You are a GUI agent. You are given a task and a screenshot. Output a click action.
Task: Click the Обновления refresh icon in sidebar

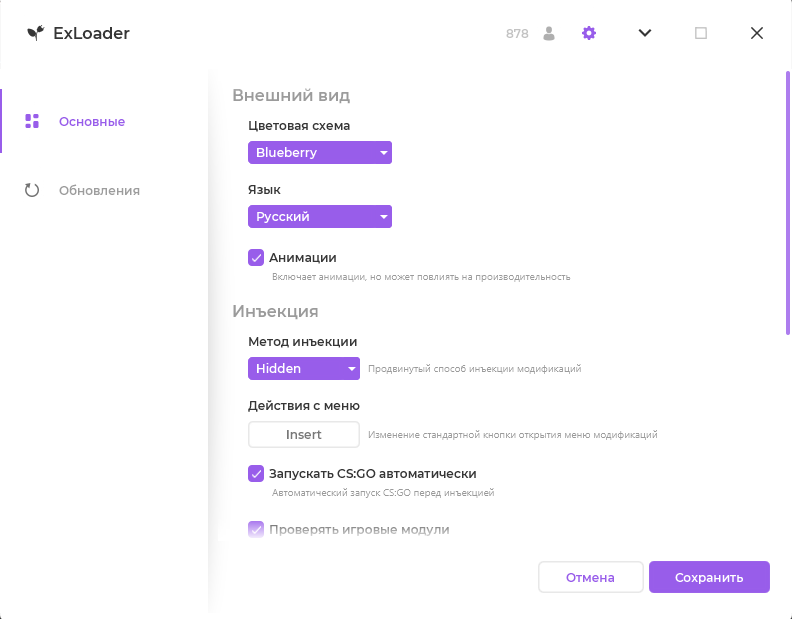32,190
